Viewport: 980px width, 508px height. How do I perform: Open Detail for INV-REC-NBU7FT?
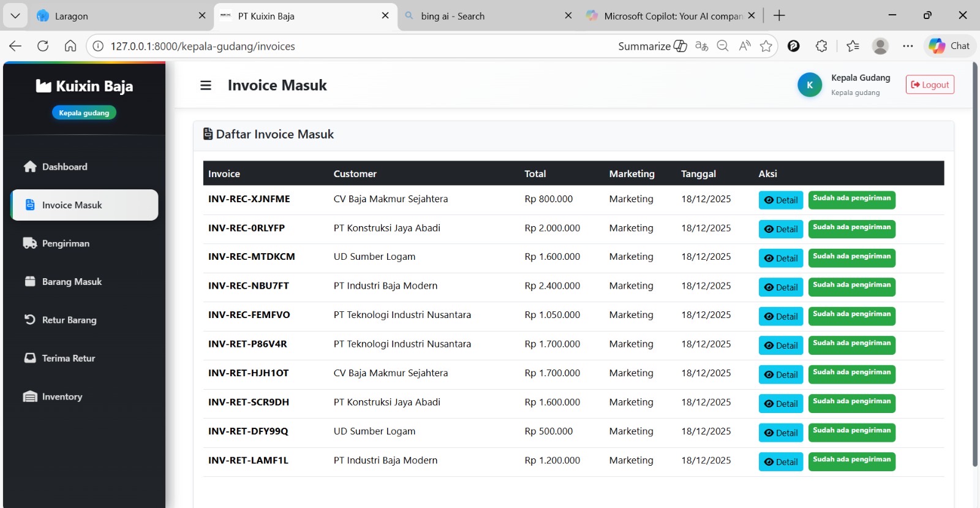pos(781,287)
